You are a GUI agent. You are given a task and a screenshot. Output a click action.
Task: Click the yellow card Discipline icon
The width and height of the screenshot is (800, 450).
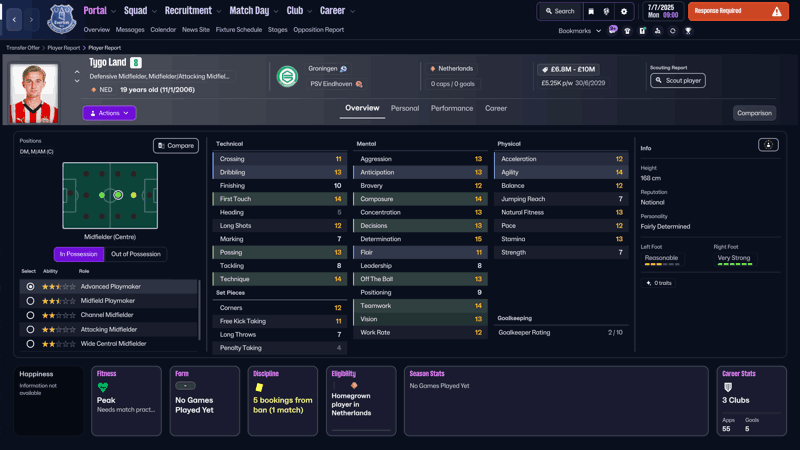point(259,387)
